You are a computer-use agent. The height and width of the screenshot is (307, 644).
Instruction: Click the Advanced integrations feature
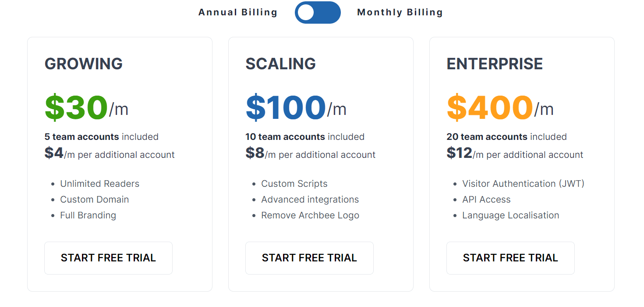(310, 200)
